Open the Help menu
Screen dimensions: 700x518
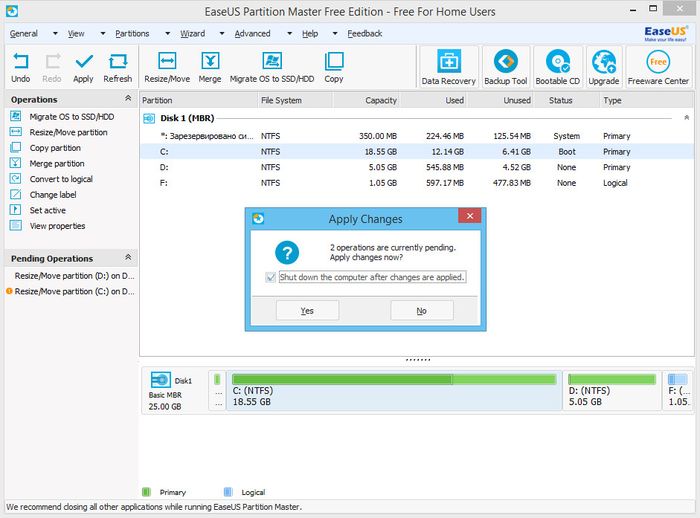(x=310, y=33)
